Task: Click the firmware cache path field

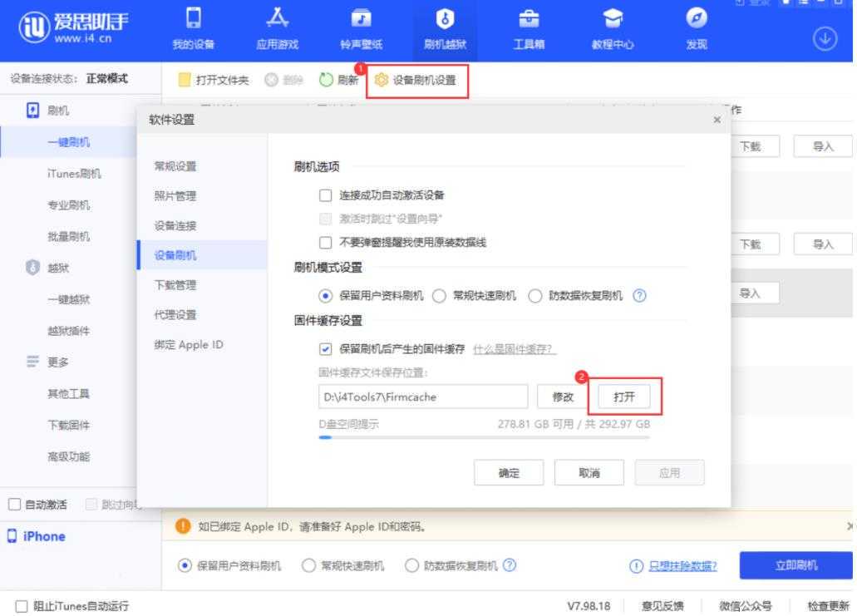Action: tap(422, 397)
